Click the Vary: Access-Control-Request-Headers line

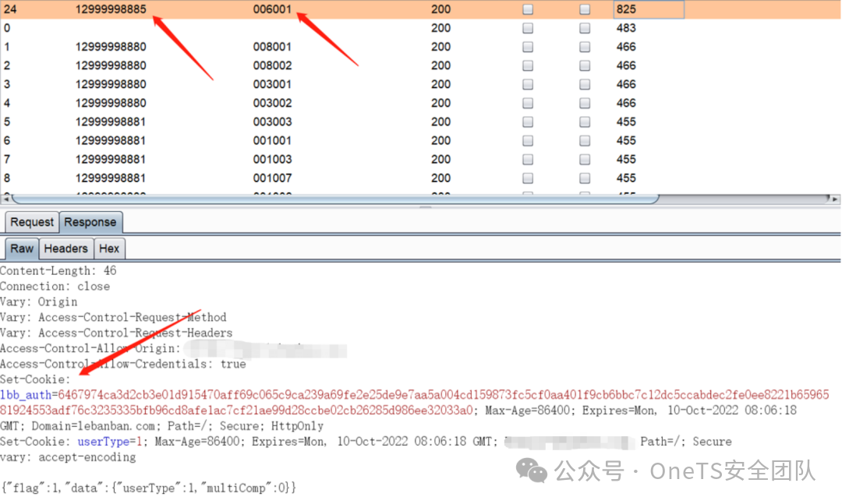(116, 333)
